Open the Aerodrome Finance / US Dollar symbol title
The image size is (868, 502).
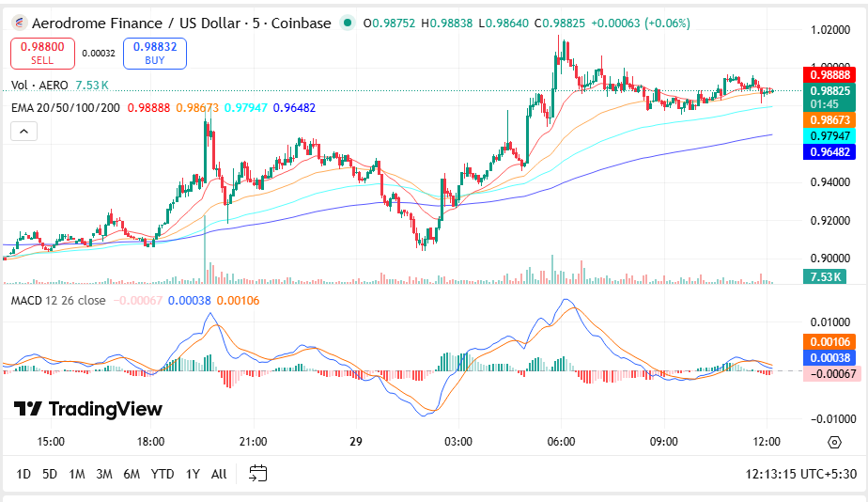tap(181, 23)
